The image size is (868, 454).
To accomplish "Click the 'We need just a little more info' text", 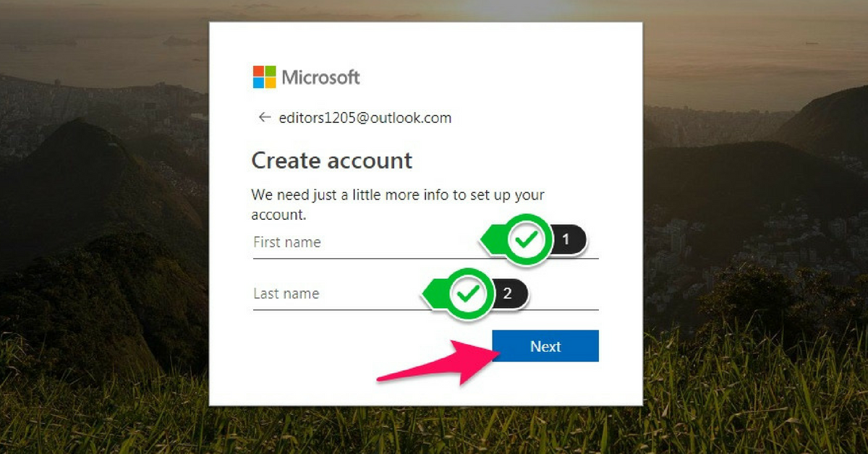I will (398, 205).
